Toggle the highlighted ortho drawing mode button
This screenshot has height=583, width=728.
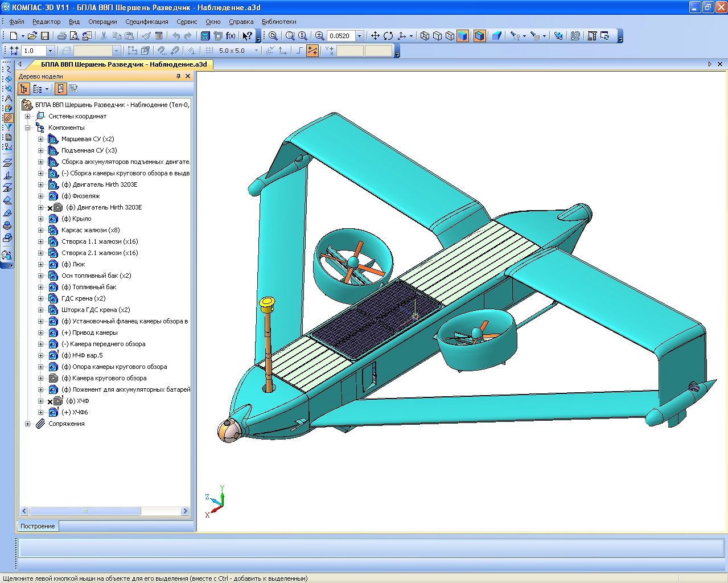(312, 51)
